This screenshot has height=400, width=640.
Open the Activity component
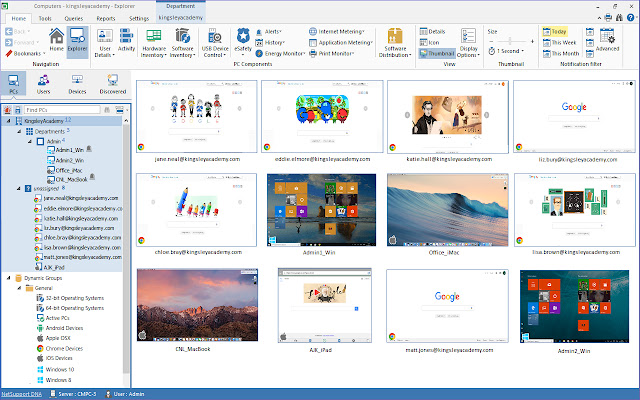(126, 40)
